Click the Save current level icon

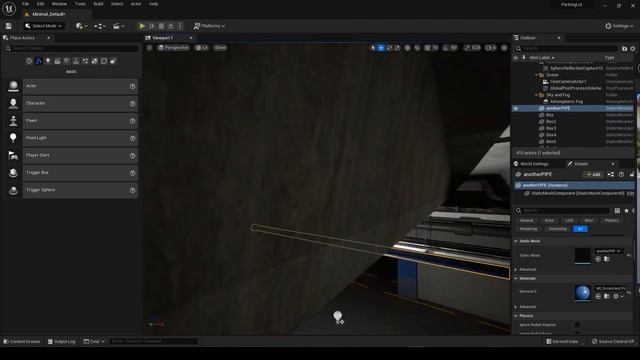click(x=9, y=26)
